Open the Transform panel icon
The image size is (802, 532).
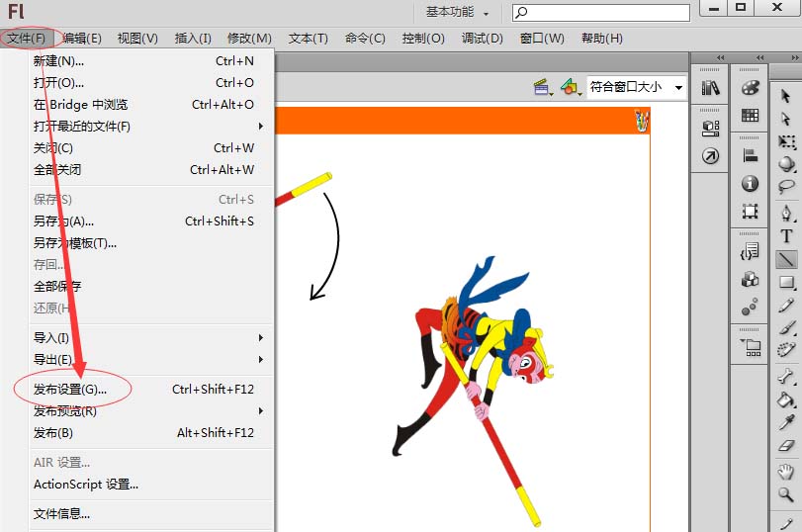[750, 211]
